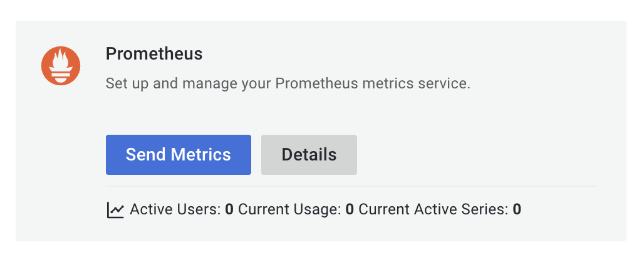Click the Current Usage label
Image resolution: width=644 pixels, height=262 pixels.
290,209
